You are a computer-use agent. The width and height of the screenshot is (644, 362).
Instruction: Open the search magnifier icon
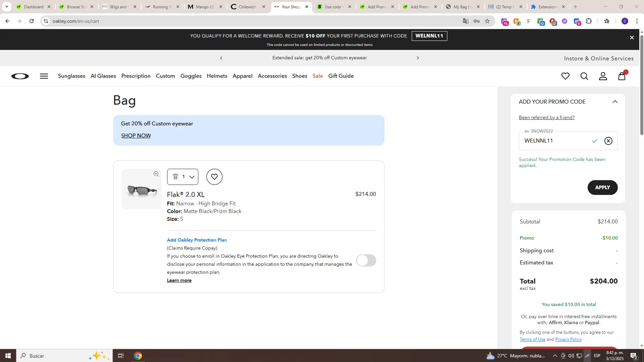coord(584,76)
